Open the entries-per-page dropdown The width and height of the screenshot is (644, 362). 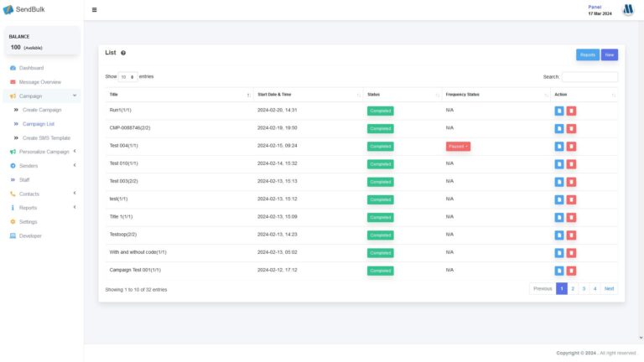pos(127,76)
